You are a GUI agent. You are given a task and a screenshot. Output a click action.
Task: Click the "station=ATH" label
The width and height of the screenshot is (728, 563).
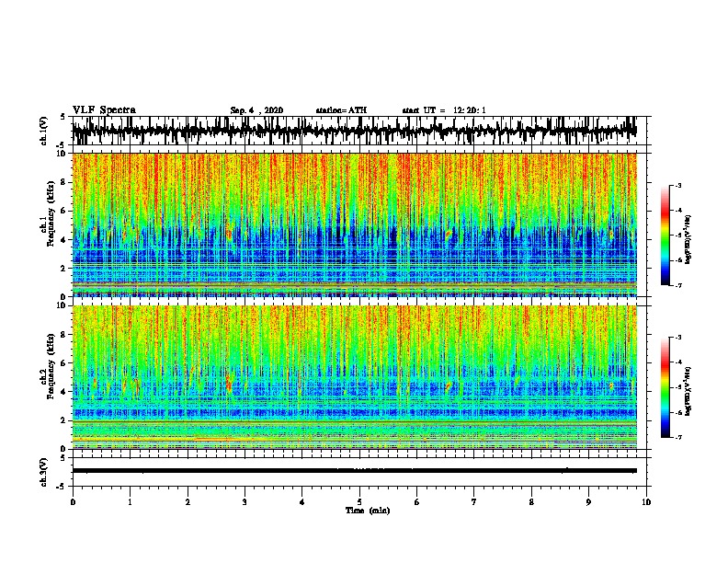click(341, 110)
